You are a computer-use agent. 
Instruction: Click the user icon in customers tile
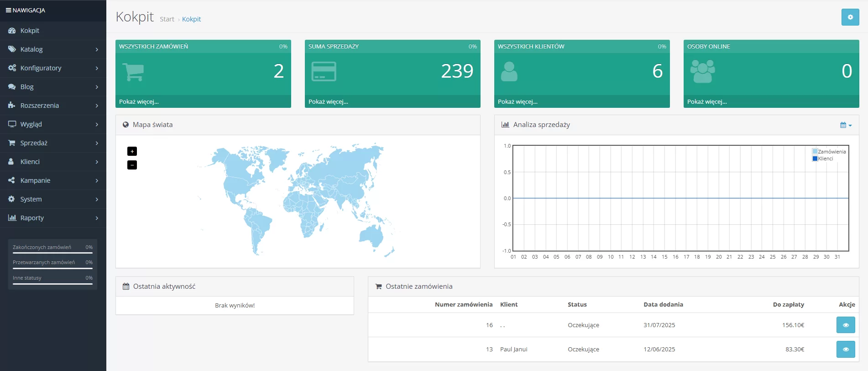[x=509, y=72]
